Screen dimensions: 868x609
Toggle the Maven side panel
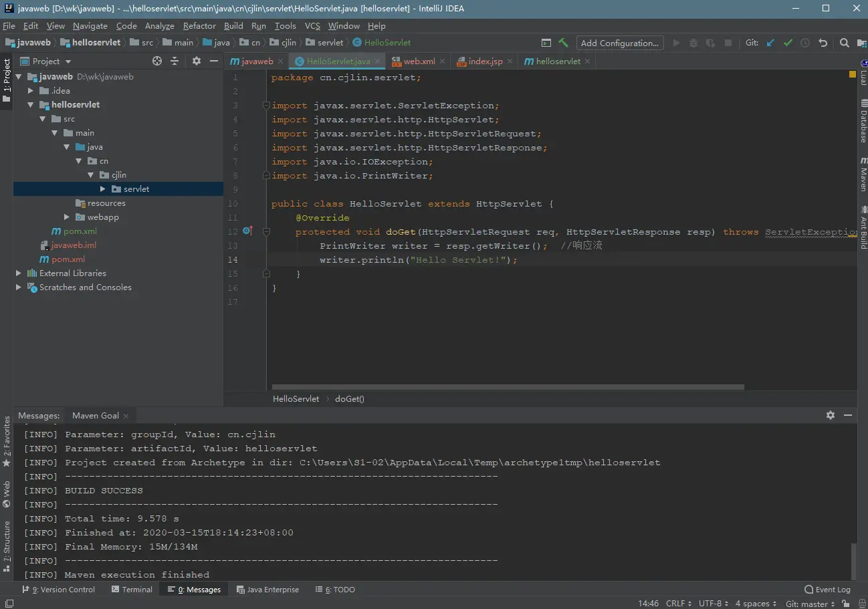(863, 175)
